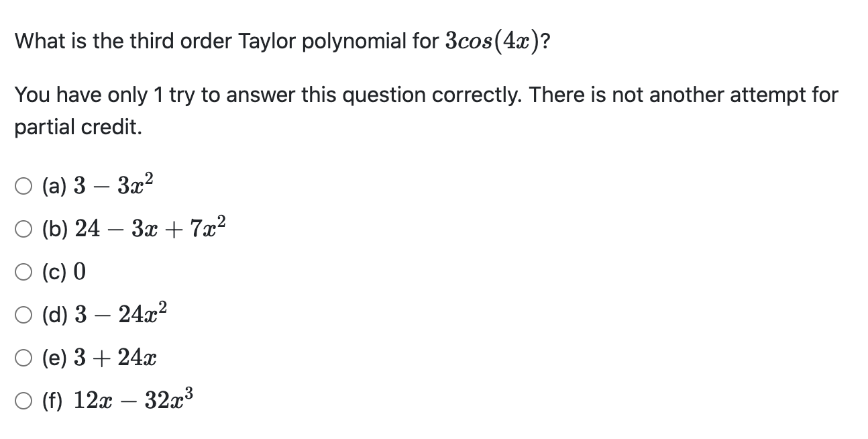Select answer choice (b) 24 − 3x + 7x²
The width and height of the screenshot is (868, 439).
[x=121, y=228]
